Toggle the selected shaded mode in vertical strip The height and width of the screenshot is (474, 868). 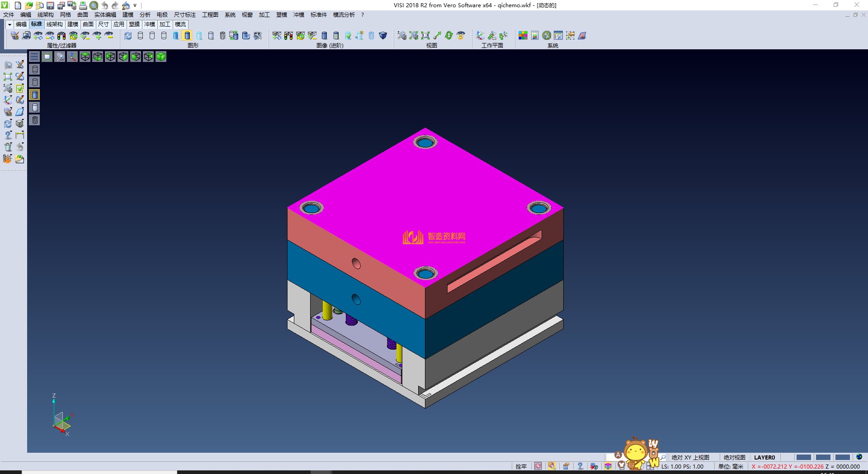35,95
